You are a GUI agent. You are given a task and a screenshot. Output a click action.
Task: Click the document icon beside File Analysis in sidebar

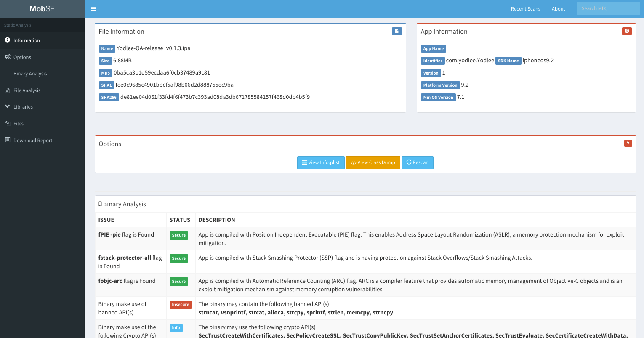point(7,90)
